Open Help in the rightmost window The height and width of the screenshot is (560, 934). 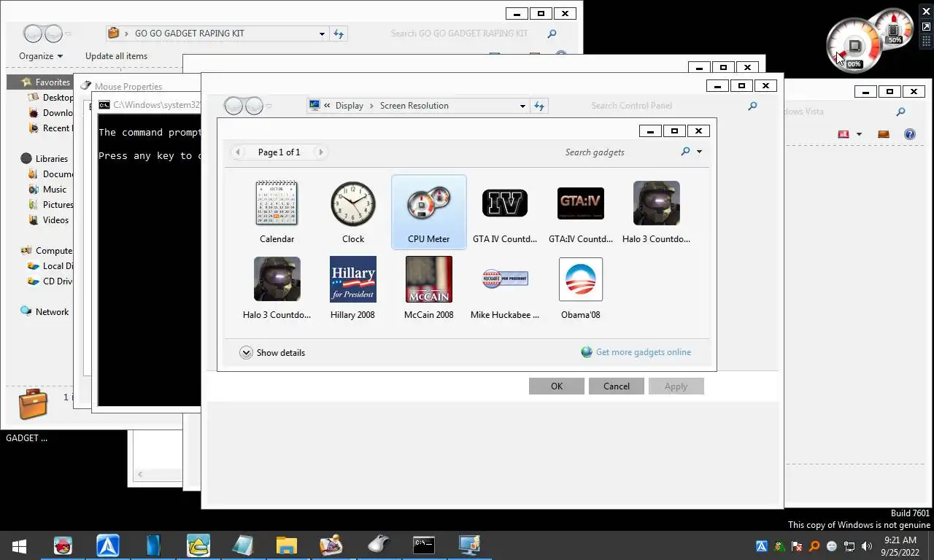[909, 134]
